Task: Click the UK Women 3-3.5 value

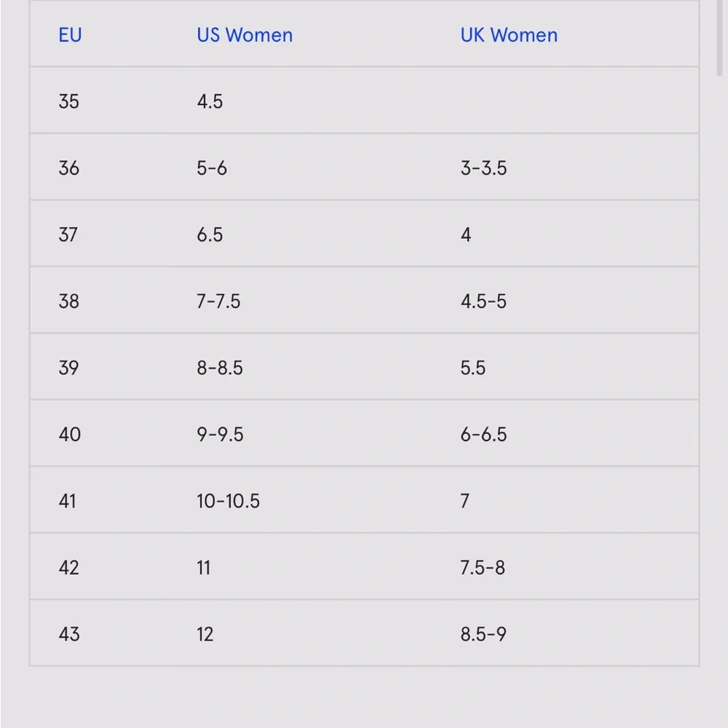Action: (x=483, y=167)
